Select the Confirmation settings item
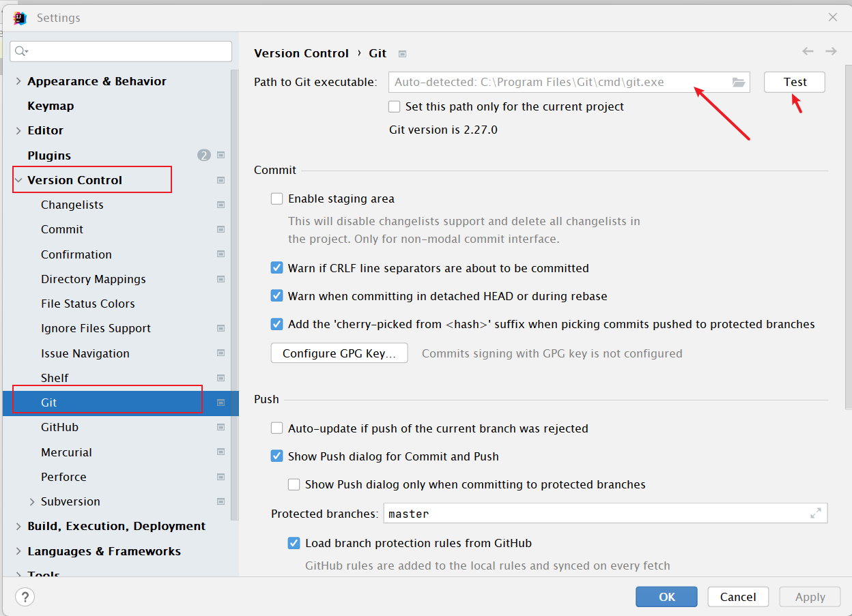Screen dimensions: 852x616 pos(76,254)
